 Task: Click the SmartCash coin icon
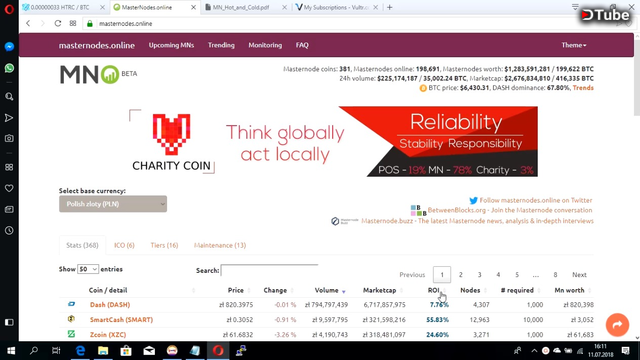pyautogui.click(x=71, y=319)
